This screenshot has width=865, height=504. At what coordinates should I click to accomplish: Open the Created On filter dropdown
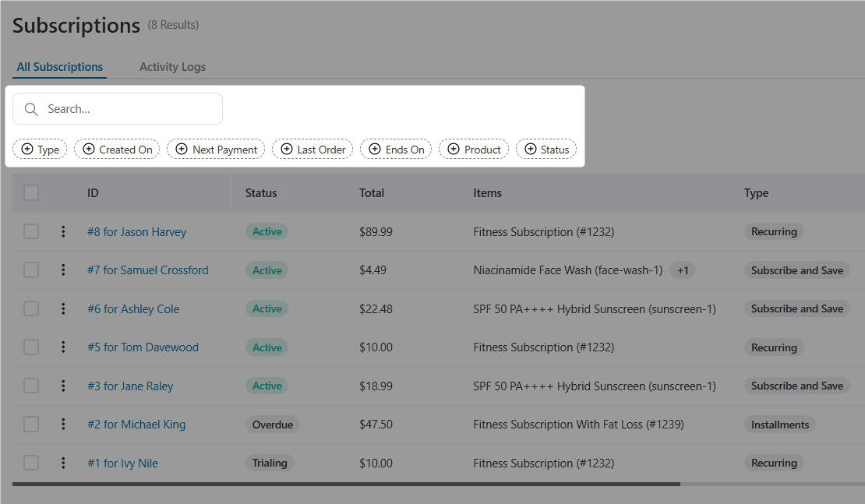click(117, 149)
